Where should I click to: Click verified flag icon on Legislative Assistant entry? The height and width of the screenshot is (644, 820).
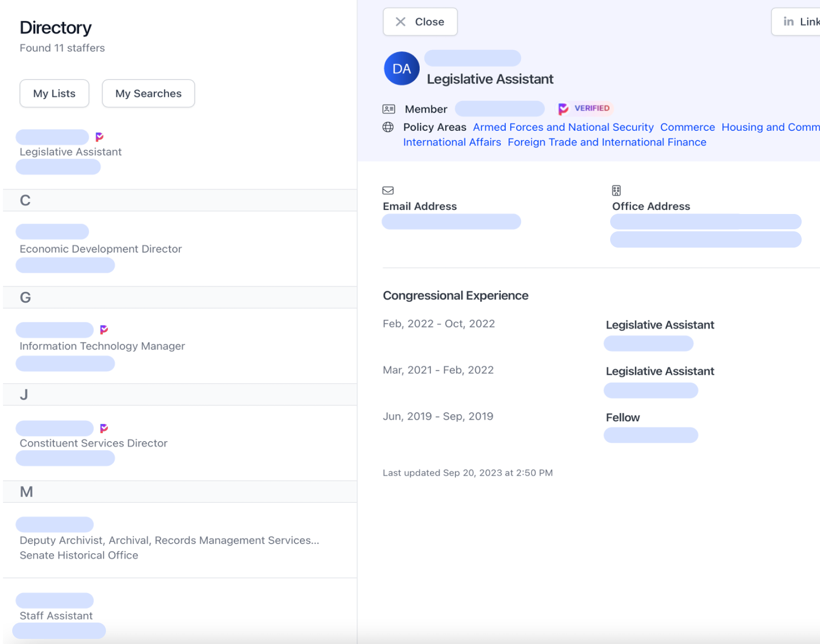point(99,137)
